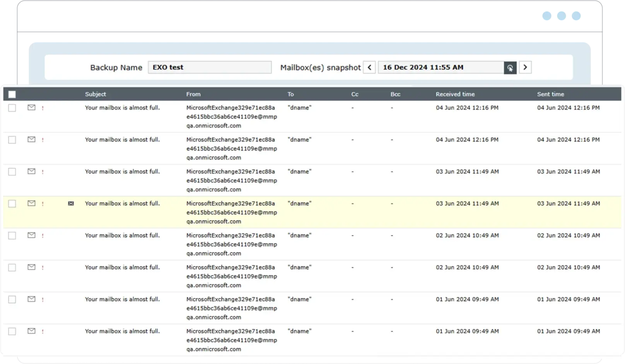This screenshot has height=364, width=625.
Task: Toggle the select-all checkbox in the header
Action: click(12, 94)
